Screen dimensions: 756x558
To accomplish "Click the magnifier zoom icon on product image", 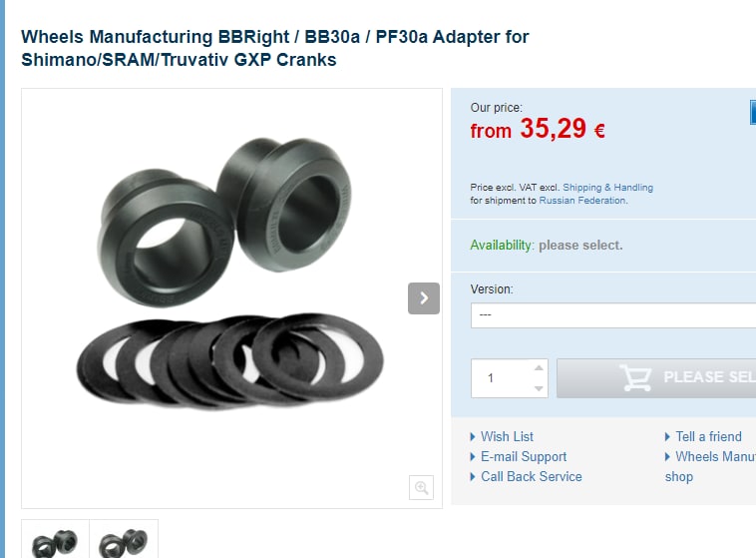I will tap(422, 487).
